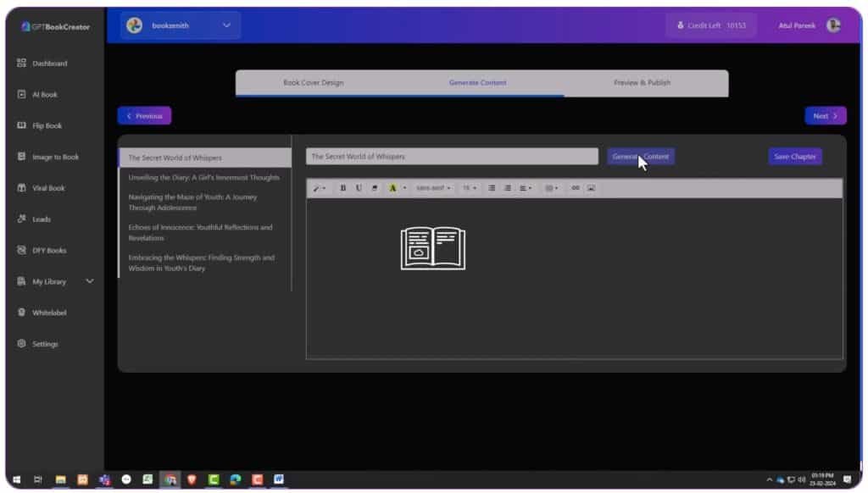Expand the bookzenith workspace dropdown
This screenshot has width=868, height=493.
point(226,25)
